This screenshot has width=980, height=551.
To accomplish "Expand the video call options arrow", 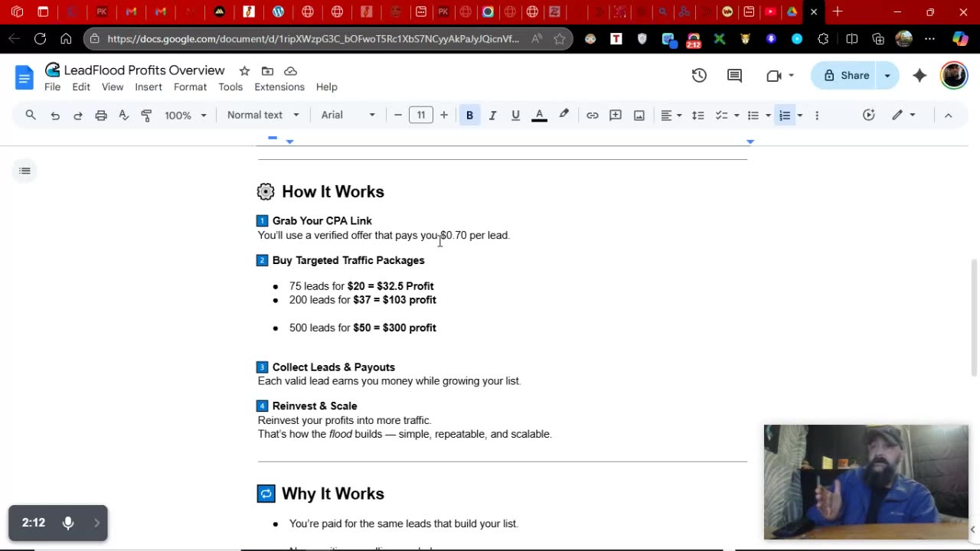I will 791,75.
